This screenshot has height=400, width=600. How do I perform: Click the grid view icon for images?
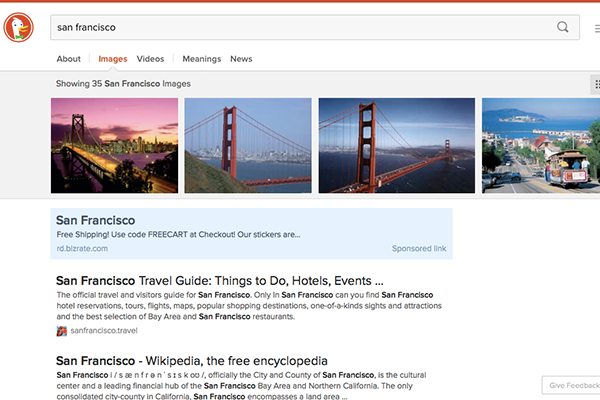596,84
